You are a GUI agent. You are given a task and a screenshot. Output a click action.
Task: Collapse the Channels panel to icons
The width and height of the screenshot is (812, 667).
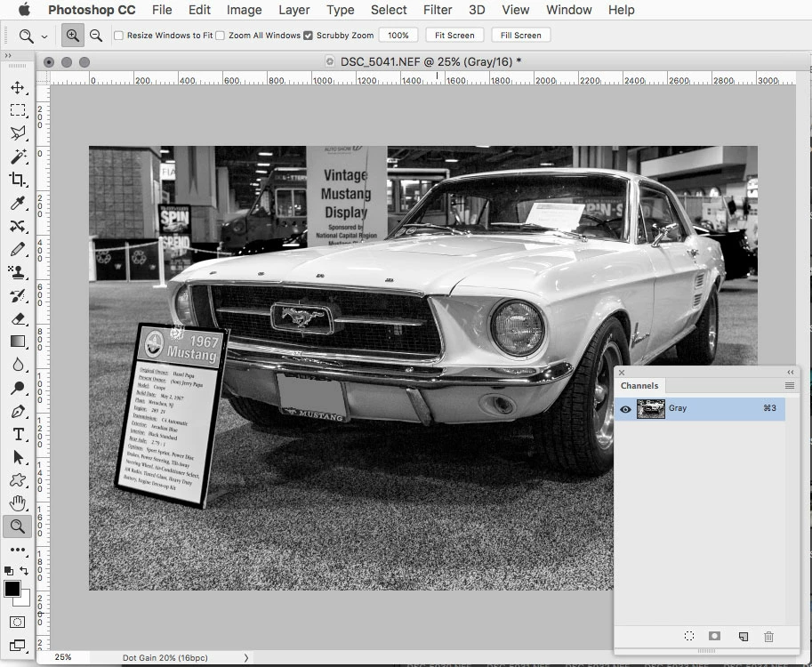tap(791, 372)
